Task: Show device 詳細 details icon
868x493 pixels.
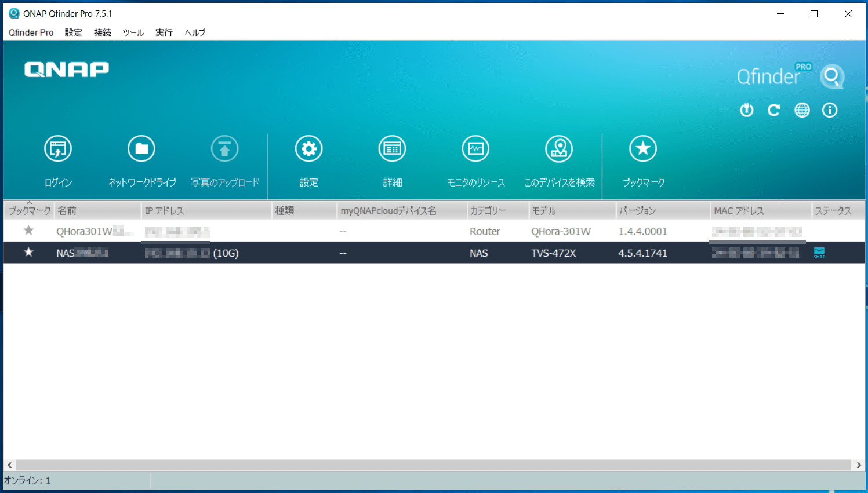Action: (392, 149)
